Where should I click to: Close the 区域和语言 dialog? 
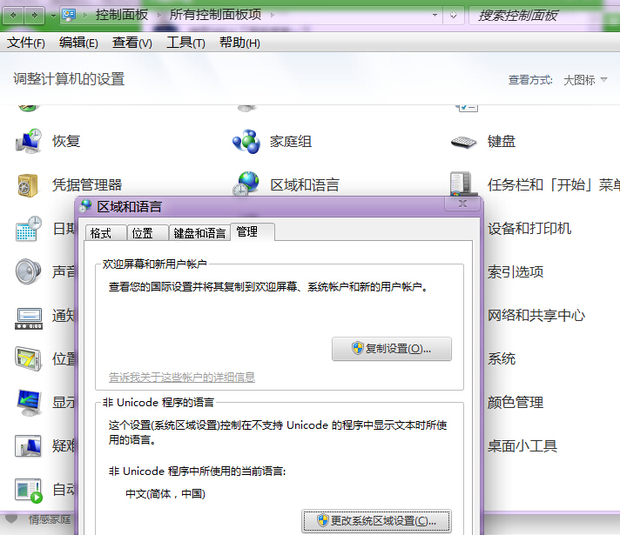[463, 204]
